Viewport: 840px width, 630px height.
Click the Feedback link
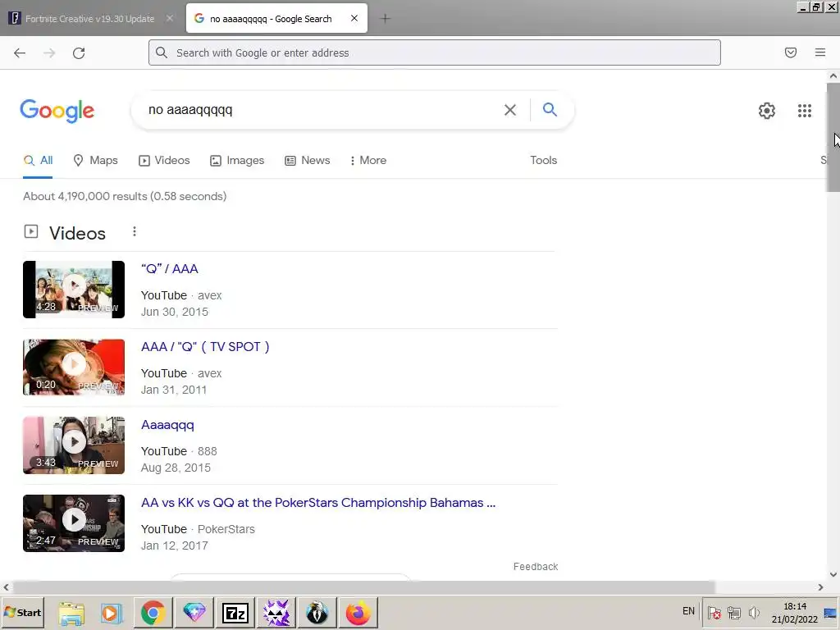(535, 567)
